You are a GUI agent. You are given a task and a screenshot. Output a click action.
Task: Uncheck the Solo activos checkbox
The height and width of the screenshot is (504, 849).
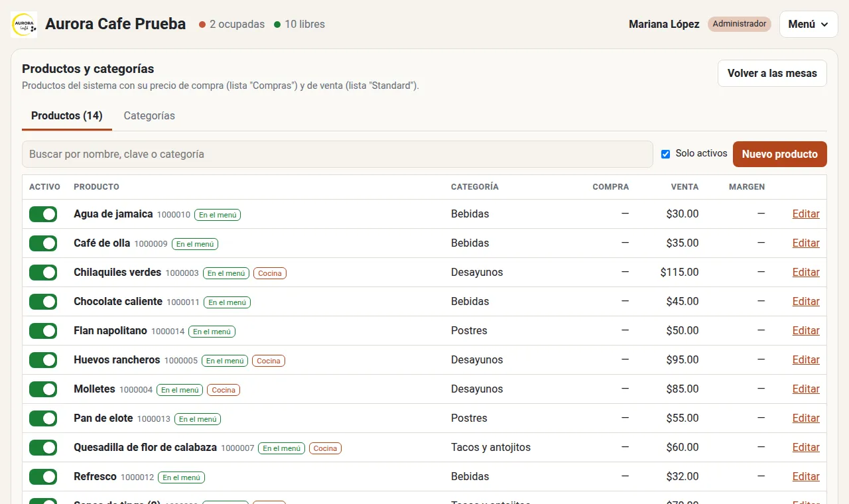tap(666, 154)
